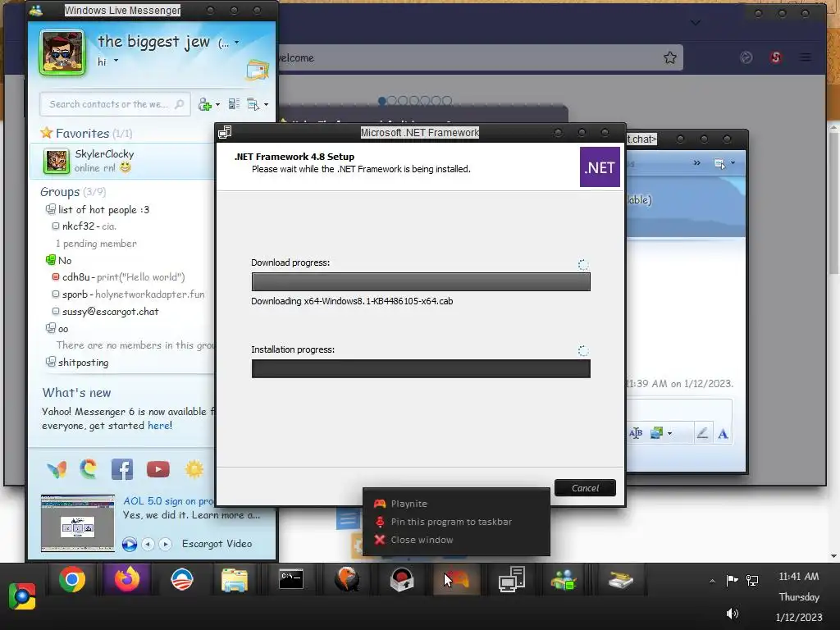Screen dimensions: 840x630
Task: Expand chat window toolbar double chevron
Action: pyautogui.click(x=697, y=163)
